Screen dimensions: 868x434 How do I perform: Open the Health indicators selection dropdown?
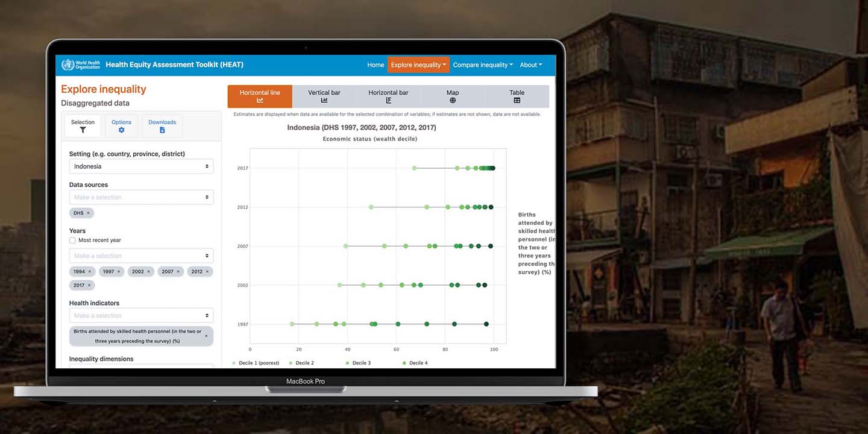[x=141, y=315]
